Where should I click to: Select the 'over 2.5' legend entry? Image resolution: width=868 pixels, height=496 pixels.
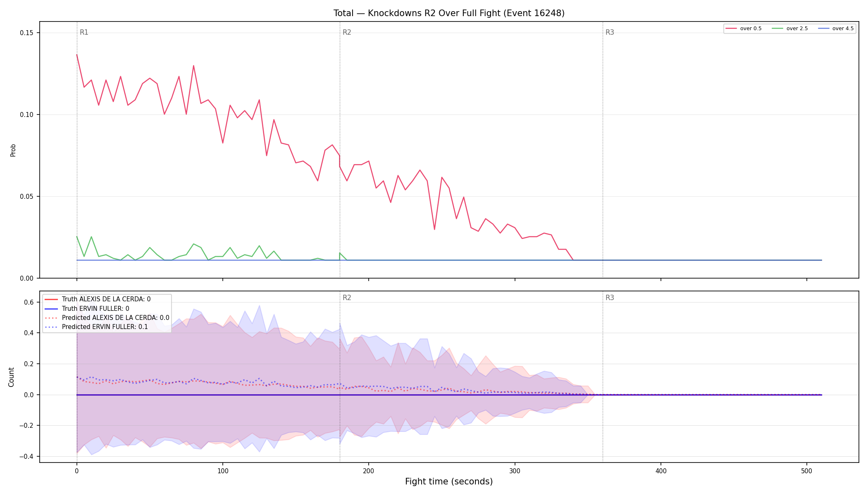(790, 29)
